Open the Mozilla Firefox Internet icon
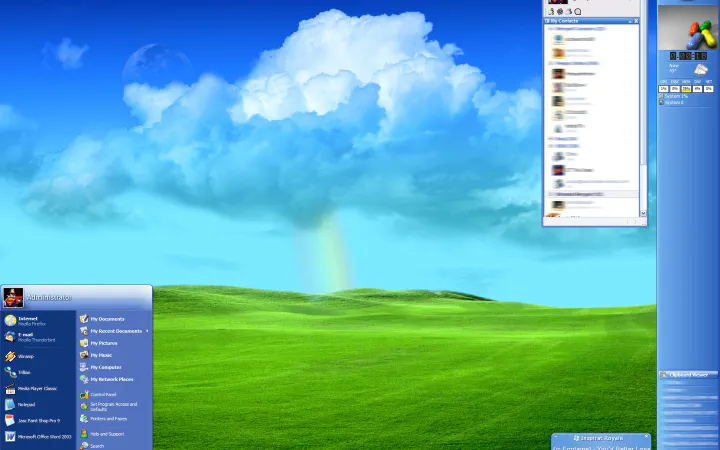Viewport: 720px width, 450px height. [10, 321]
